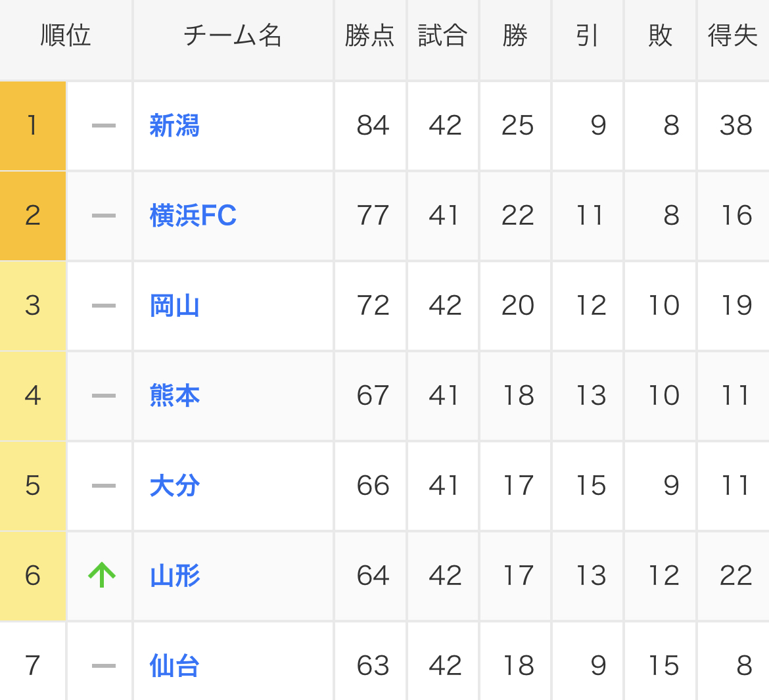This screenshot has height=700, width=769.
Task: Click the yellow rank 3 cell
Action: (32, 306)
